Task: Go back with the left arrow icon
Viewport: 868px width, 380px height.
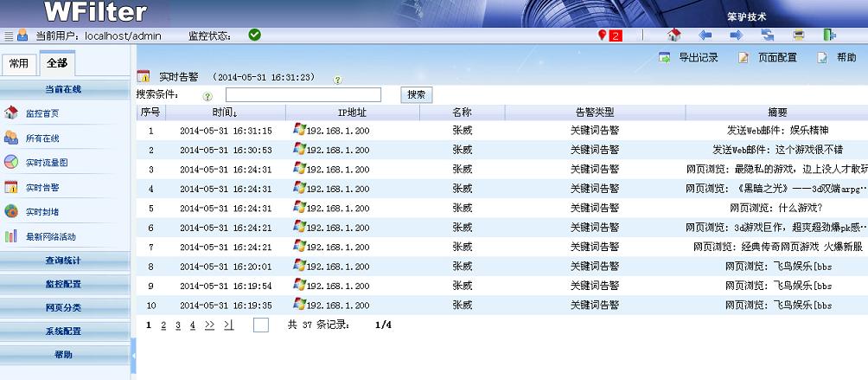Action: 705,35
